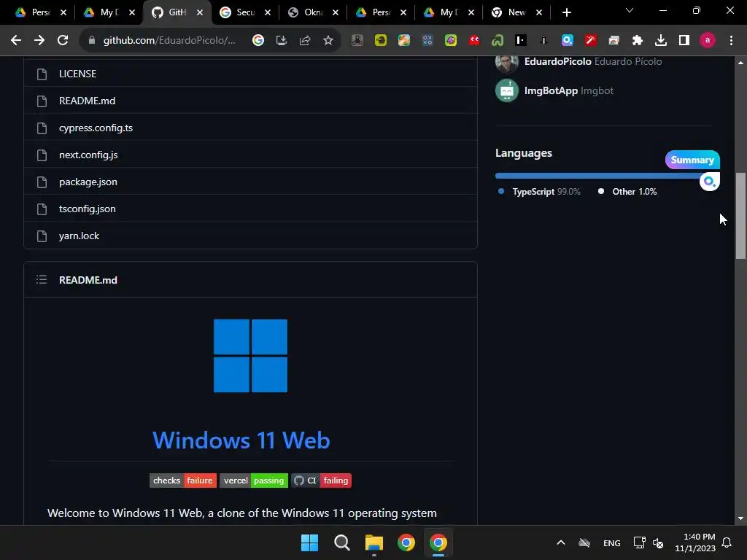Click the red ghost extension icon

(474, 41)
